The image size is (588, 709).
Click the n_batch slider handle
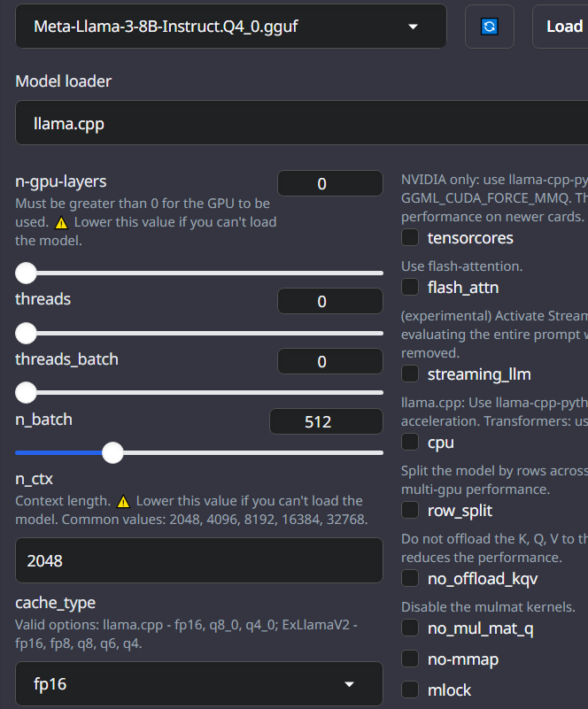(x=112, y=452)
